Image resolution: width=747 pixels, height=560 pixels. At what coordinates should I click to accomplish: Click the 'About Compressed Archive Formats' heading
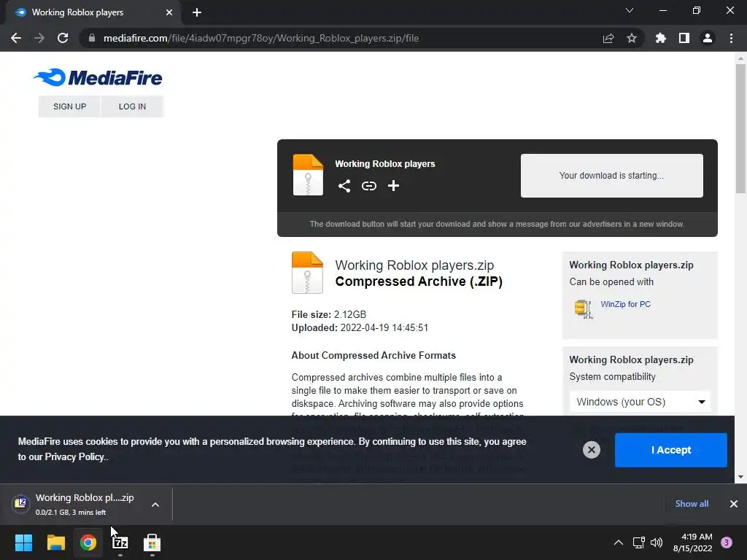373,355
